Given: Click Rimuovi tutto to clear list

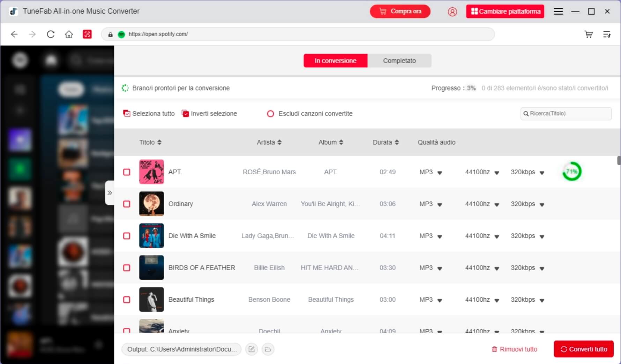Looking at the screenshot, I should coord(514,349).
